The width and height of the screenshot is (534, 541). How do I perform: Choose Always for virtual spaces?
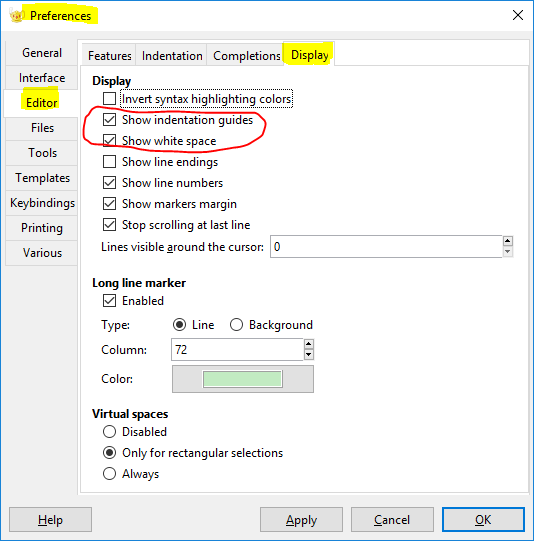tap(109, 474)
